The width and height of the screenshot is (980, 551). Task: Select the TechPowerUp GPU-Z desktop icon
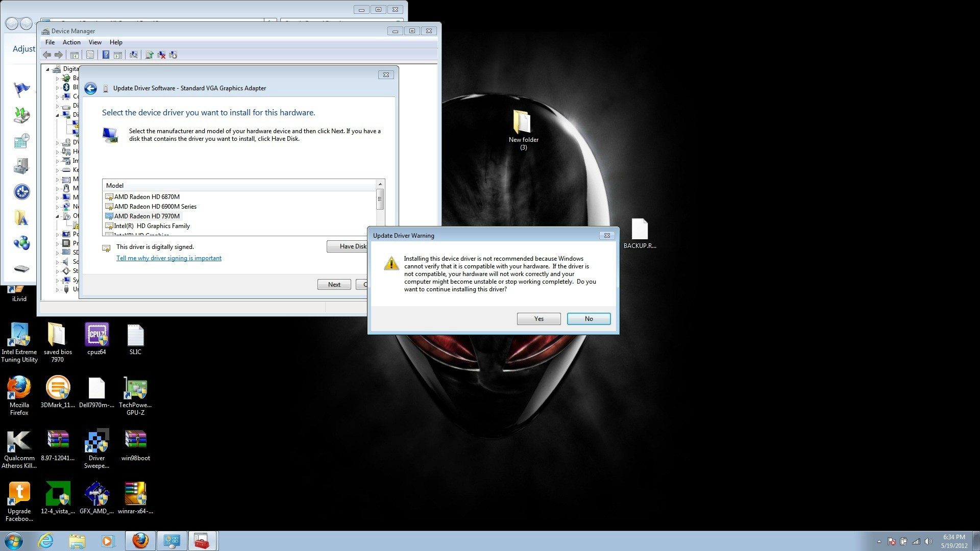tap(135, 396)
